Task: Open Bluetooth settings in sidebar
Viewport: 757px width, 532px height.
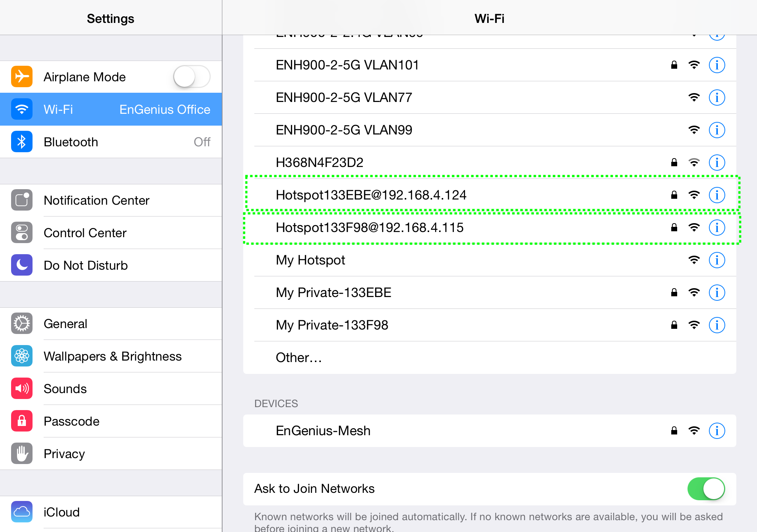Action: (111, 142)
